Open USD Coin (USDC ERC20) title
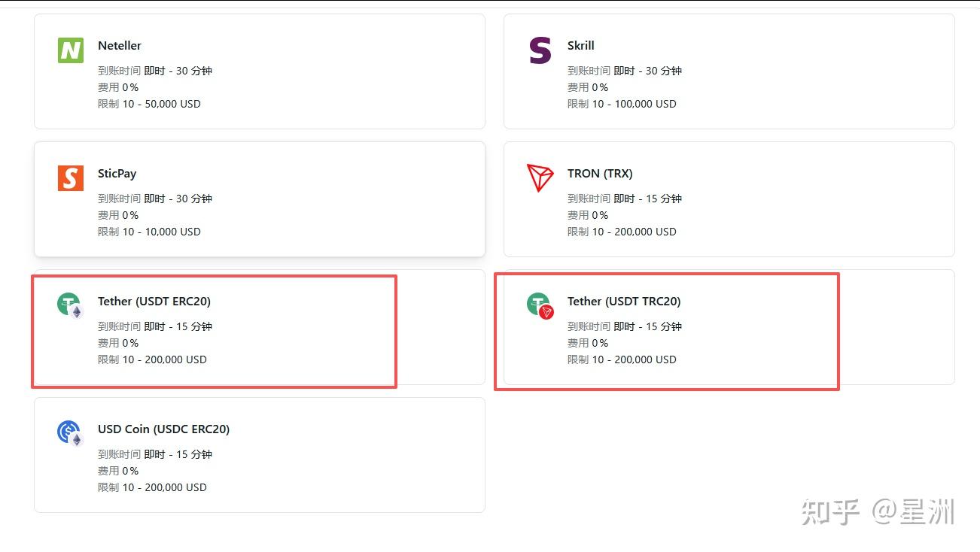980x552 pixels. pyautogui.click(x=163, y=429)
